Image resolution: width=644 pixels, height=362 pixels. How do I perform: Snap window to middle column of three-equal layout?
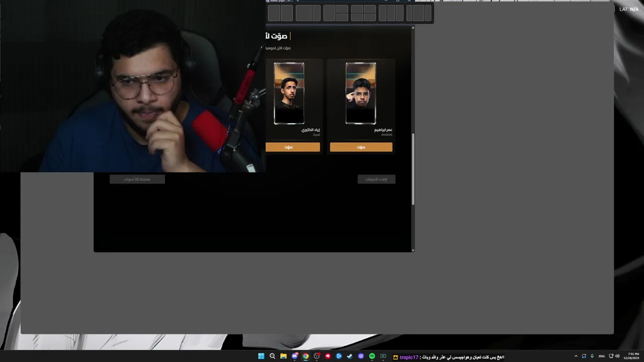pyautogui.click(x=391, y=13)
